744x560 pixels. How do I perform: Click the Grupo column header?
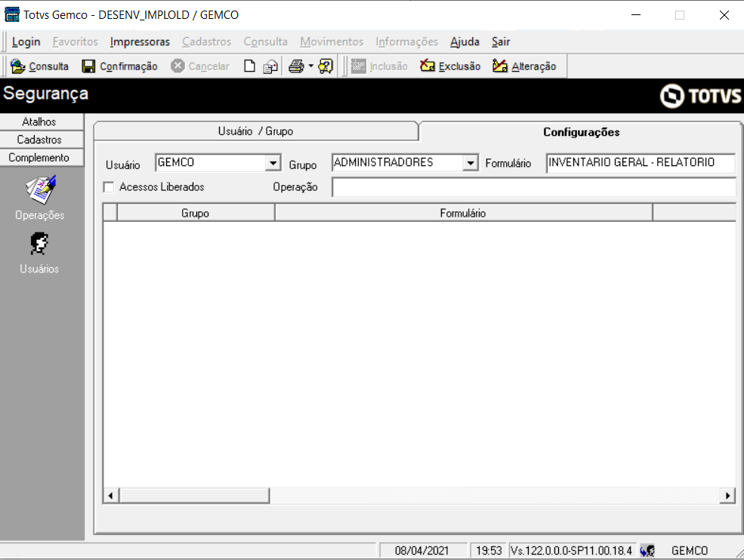coord(196,213)
